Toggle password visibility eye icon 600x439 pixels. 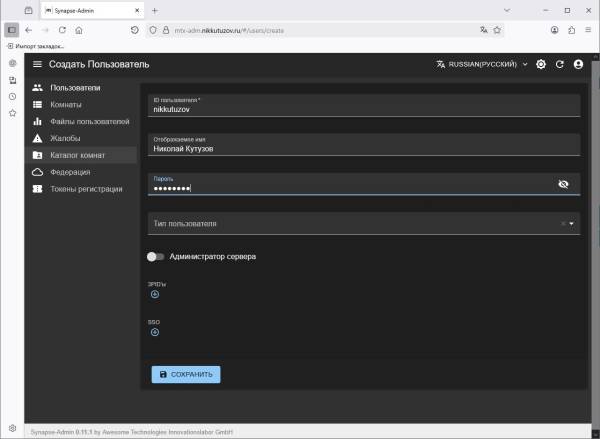point(563,185)
